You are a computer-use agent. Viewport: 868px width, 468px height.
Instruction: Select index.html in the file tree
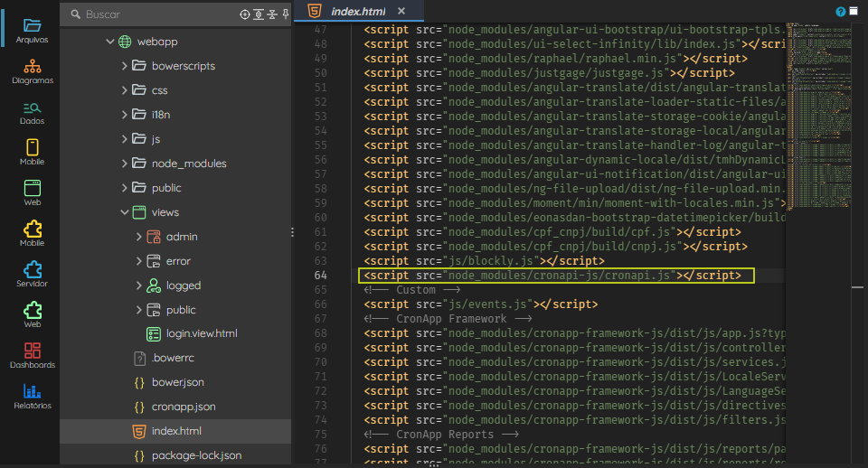[175, 431]
